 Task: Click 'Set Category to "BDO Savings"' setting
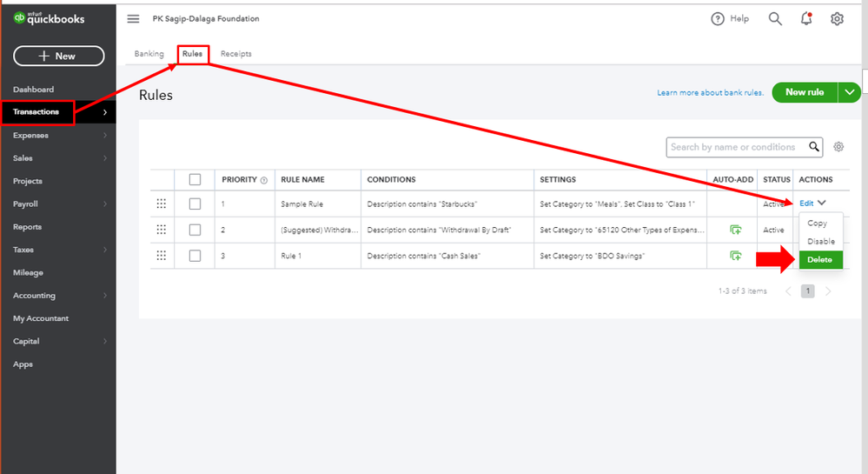point(593,256)
